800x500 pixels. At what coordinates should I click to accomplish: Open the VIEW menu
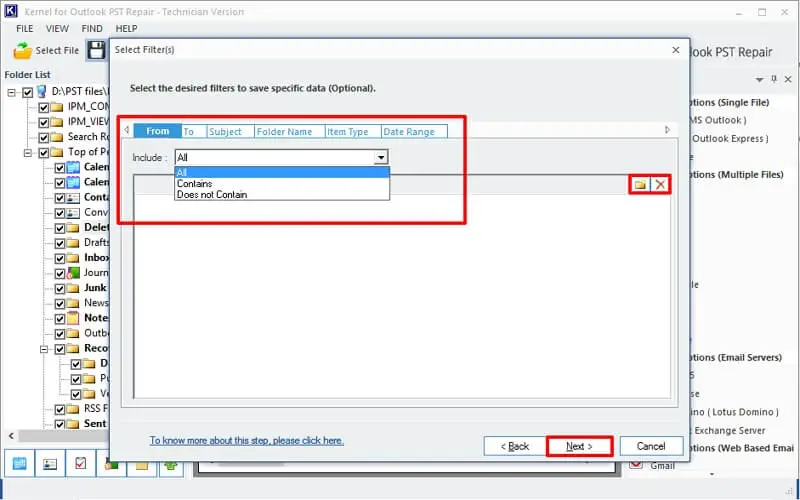coord(57,29)
